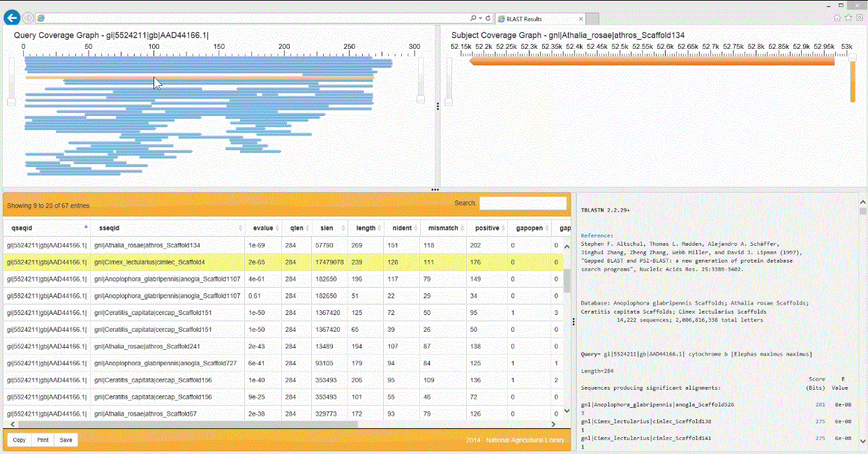Open the address bar dropdown arrow
868x454 pixels.
(x=481, y=18)
